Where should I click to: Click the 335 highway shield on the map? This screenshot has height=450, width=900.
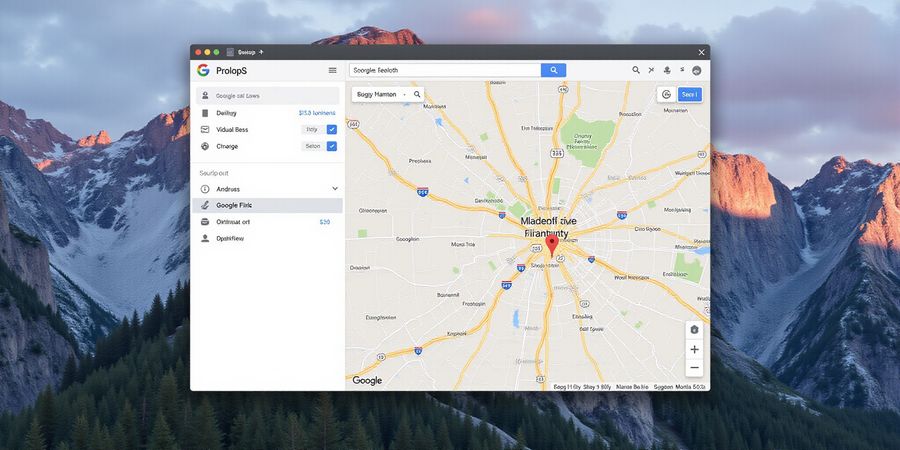click(556, 153)
